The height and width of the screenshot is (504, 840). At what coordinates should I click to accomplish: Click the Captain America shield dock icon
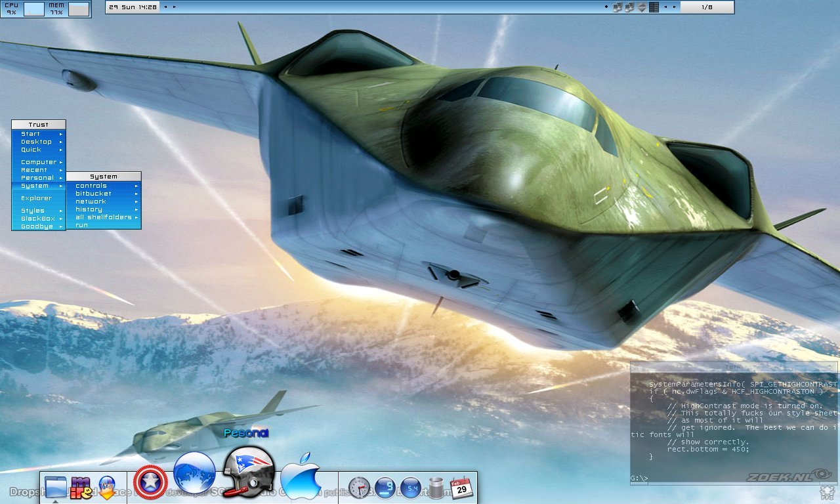150,482
